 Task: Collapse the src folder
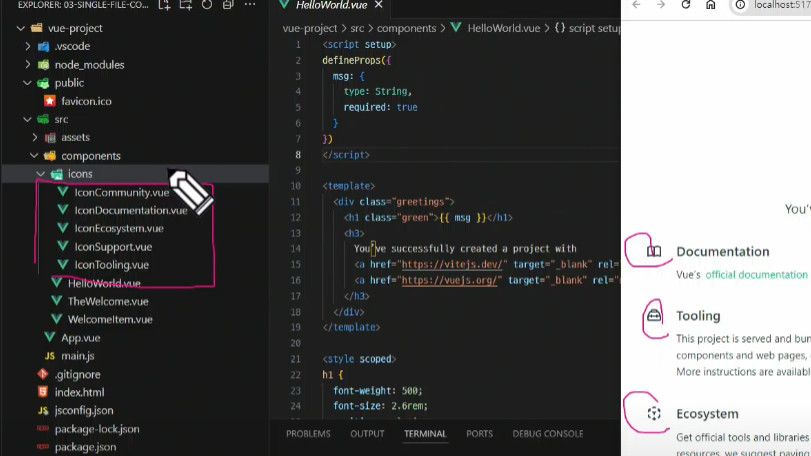(x=27, y=119)
